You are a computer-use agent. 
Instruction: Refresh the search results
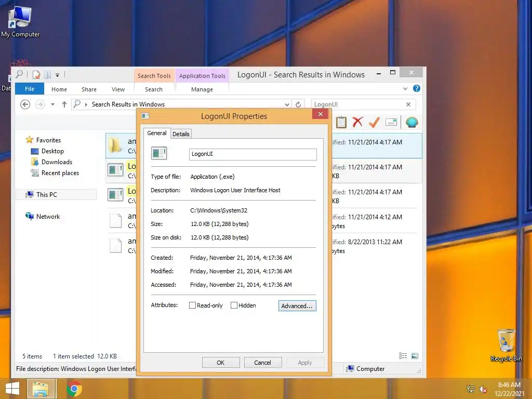[298, 104]
